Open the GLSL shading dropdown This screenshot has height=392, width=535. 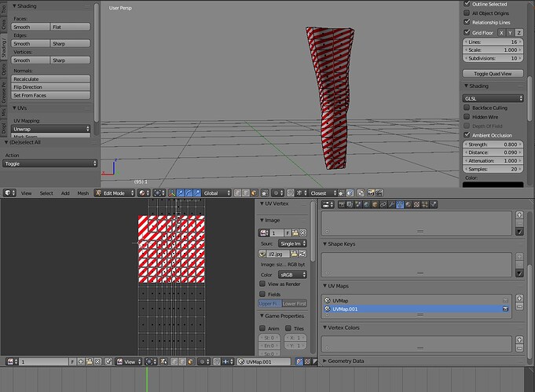pyautogui.click(x=493, y=98)
